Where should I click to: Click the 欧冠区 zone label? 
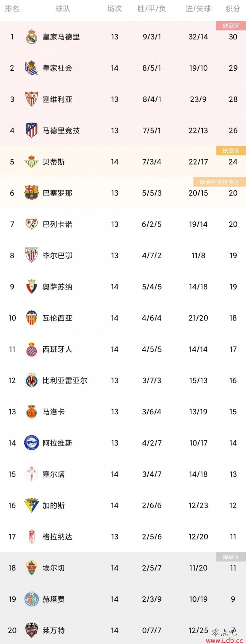coord(231,26)
